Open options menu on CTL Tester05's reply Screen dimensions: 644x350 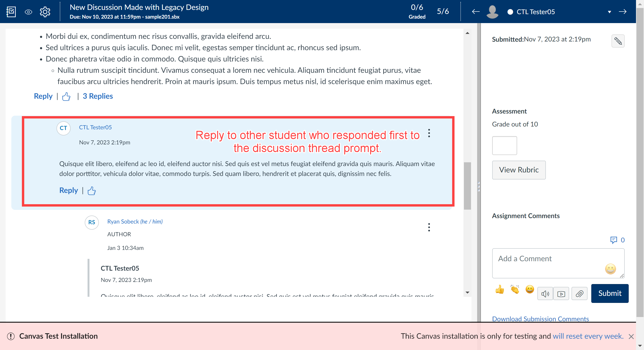(x=429, y=133)
